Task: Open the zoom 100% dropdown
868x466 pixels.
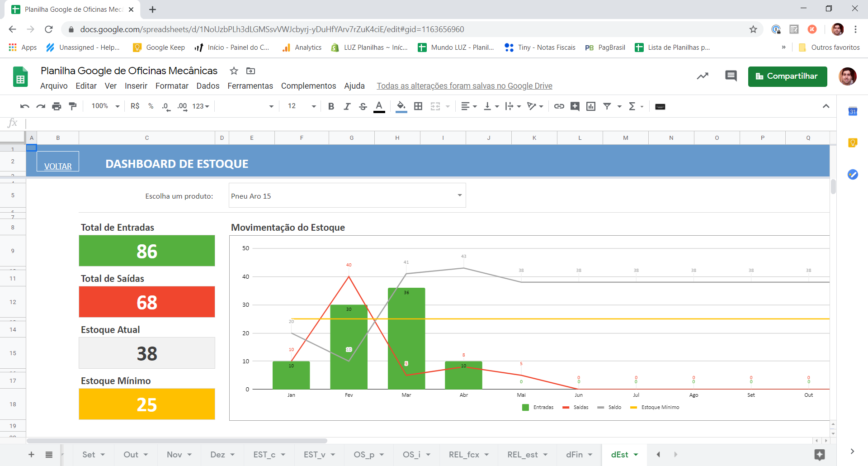Action: (105, 106)
